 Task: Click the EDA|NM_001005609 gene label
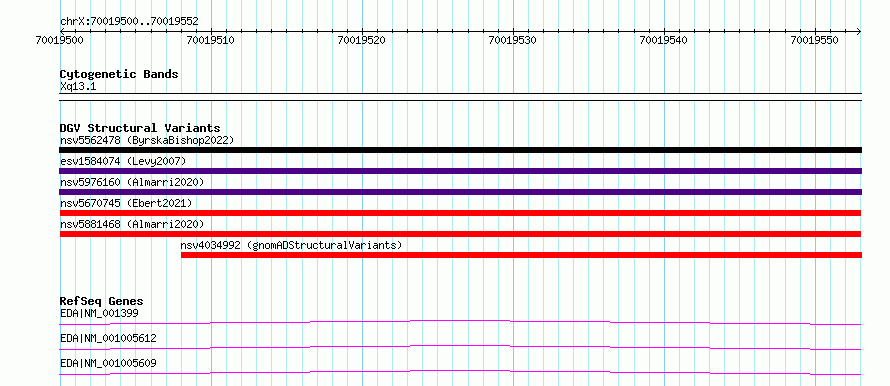pos(108,363)
